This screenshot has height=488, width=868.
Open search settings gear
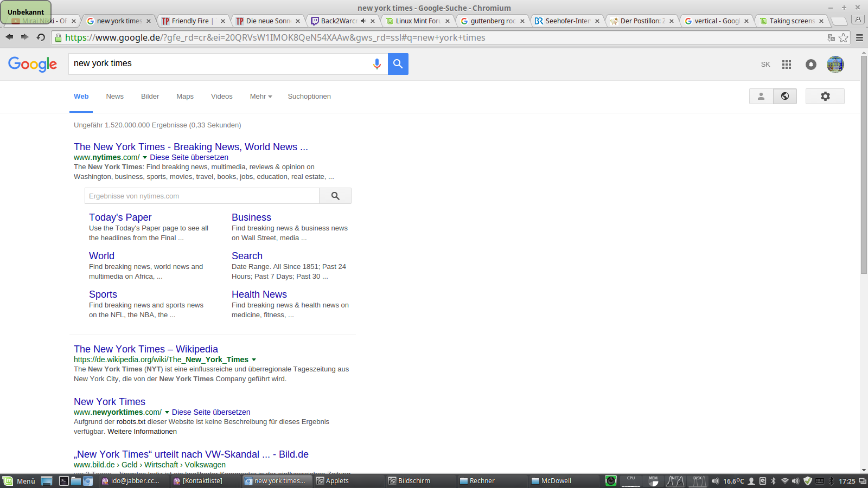click(x=825, y=96)
